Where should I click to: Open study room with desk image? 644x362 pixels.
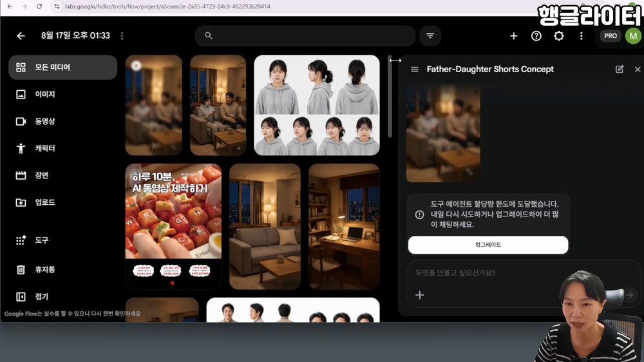coord(344,226)
